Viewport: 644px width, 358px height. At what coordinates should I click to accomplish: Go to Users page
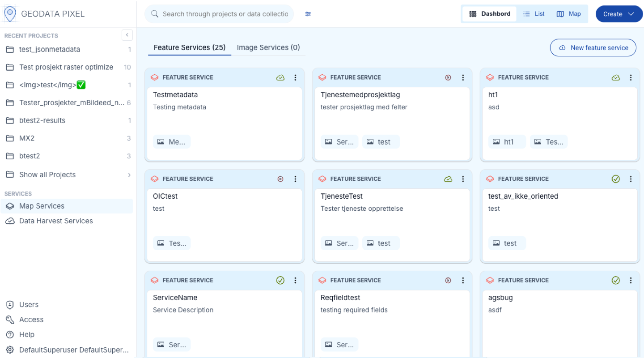tap(29, 305)
